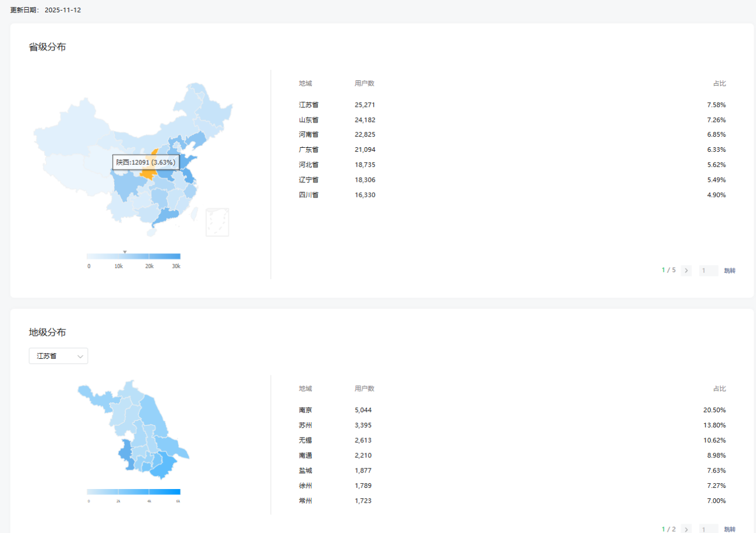Click the 8.98% share value
Viewport: 756px width, 533px height.
coord(717,455)
